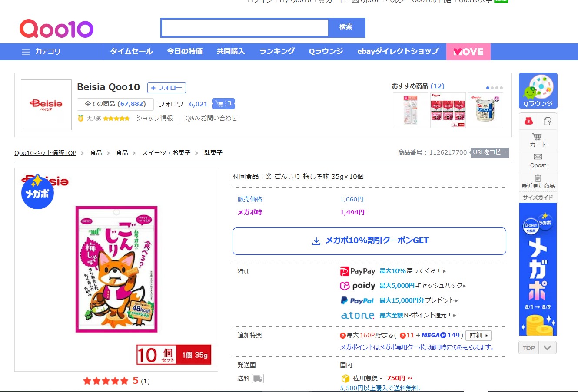This screenshot has height=392, width=578.
Task: Open ebayダイレクトショップ tab
Action: point(398,52)
